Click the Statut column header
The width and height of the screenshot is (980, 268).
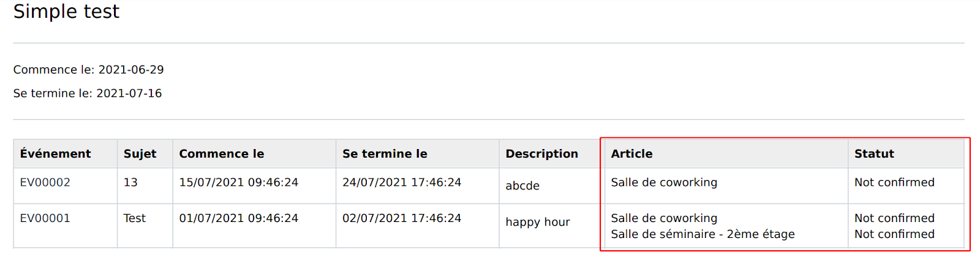click(x=874, y=154)
